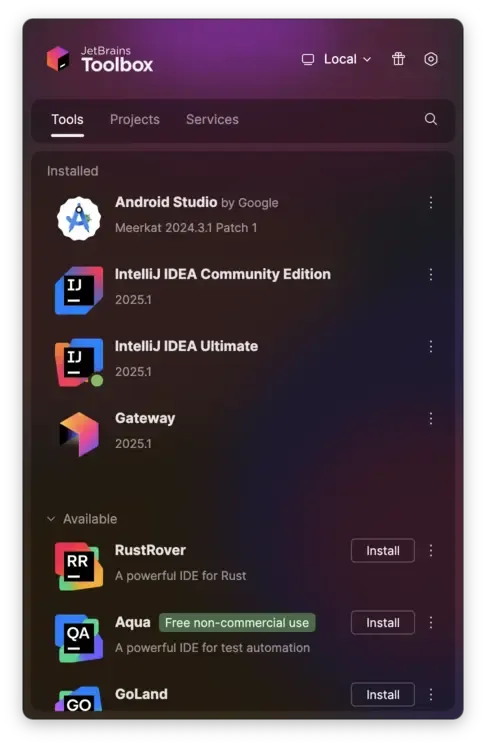Viewport: 486px width, 746px height.
Task: Install Aqua
Action: [x=382, y=623]
